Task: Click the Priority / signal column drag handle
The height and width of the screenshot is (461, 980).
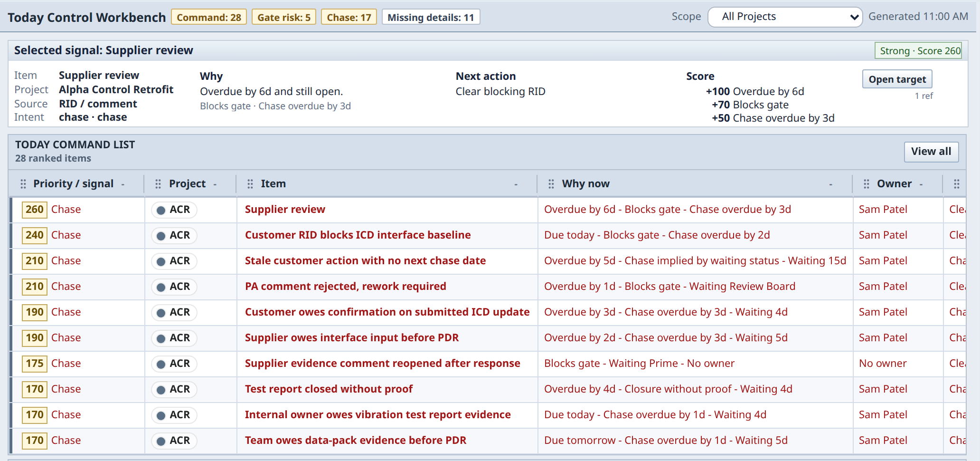Action: (x=23, y=184)
